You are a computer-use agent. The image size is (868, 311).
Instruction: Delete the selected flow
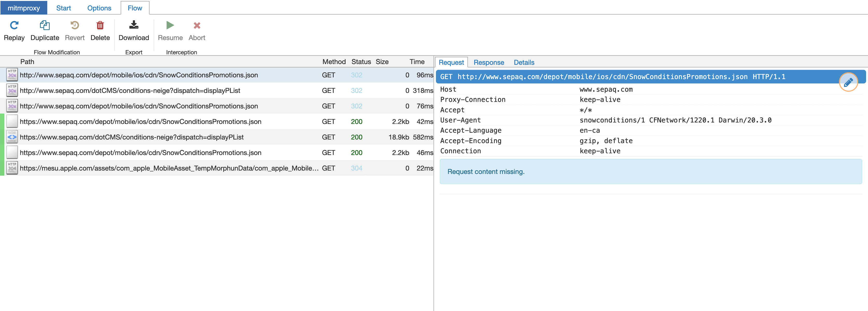point(100,25)
